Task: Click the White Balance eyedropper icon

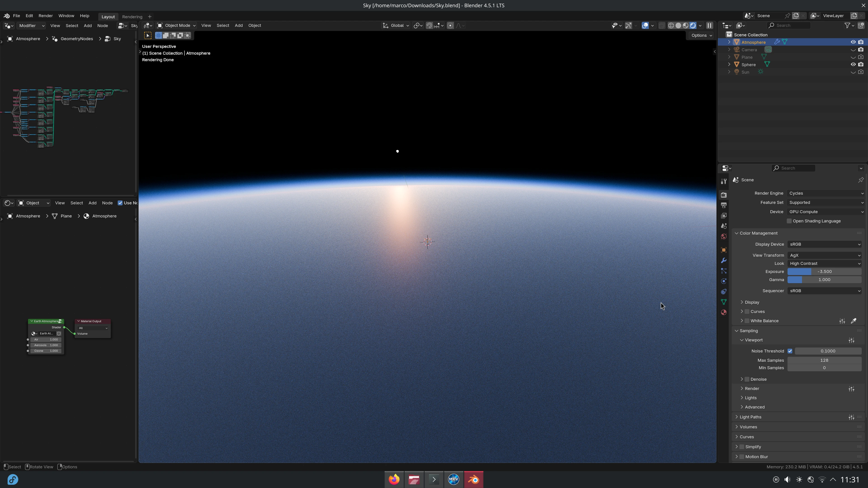Action: click(854, 321)
